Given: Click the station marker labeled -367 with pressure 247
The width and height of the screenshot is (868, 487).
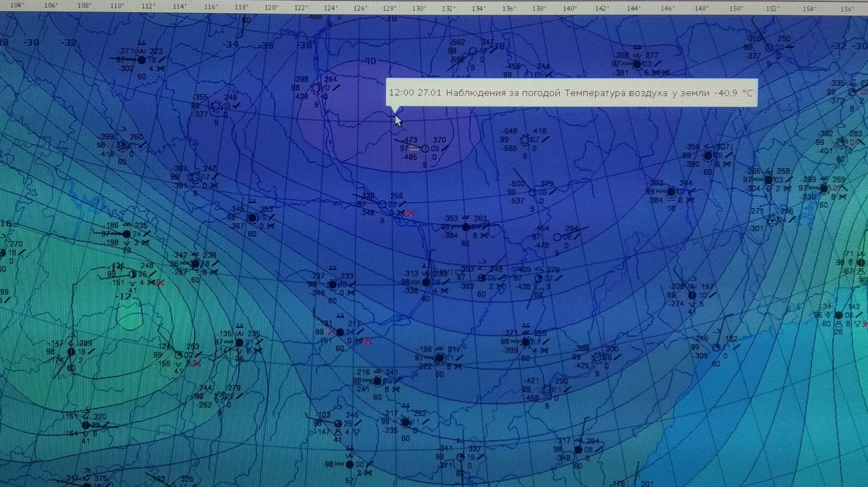Looking at the screenshot, I should [x=196, y=177].
